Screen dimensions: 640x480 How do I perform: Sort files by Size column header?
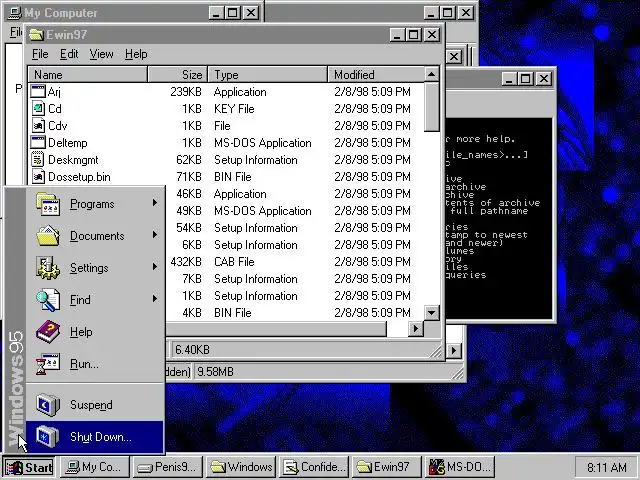click(178, 75)
